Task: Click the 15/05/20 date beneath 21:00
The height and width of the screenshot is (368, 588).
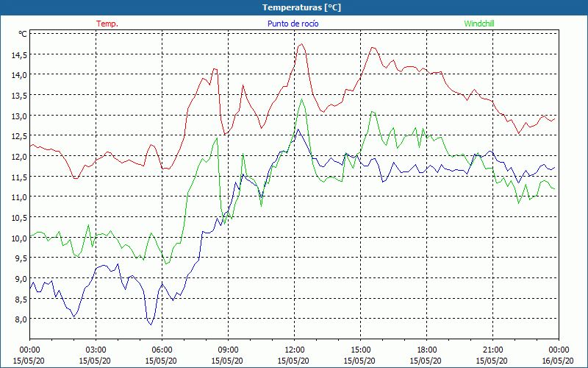Action: coord(492,361)
